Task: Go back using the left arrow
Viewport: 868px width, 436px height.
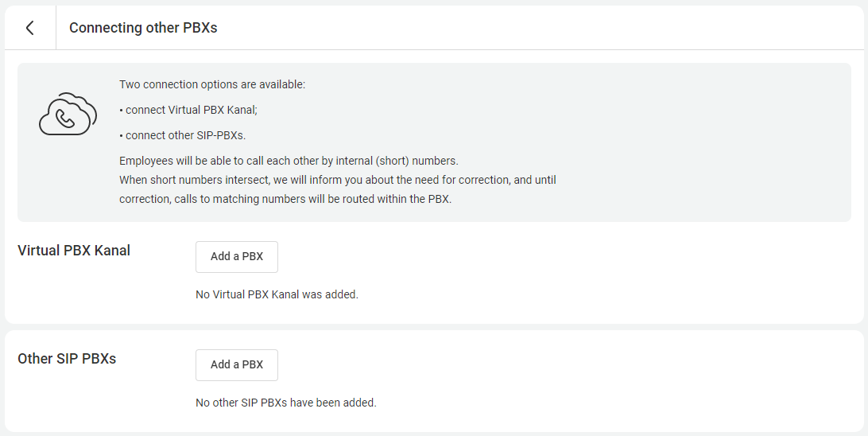Action: coord(29,28)
